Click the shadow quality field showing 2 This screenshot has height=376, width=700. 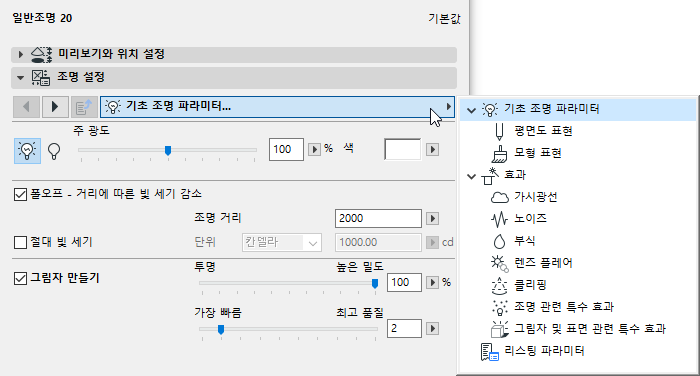coord(404,329)
